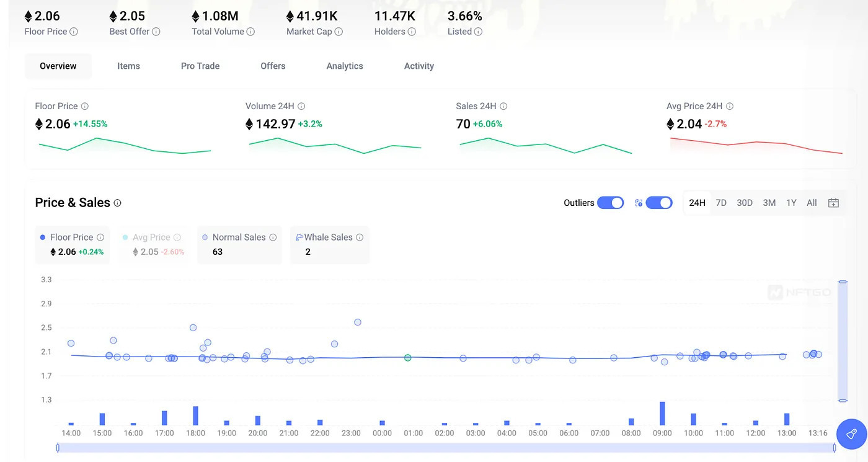Click the horizontal time range slider bar

(446, 447)
